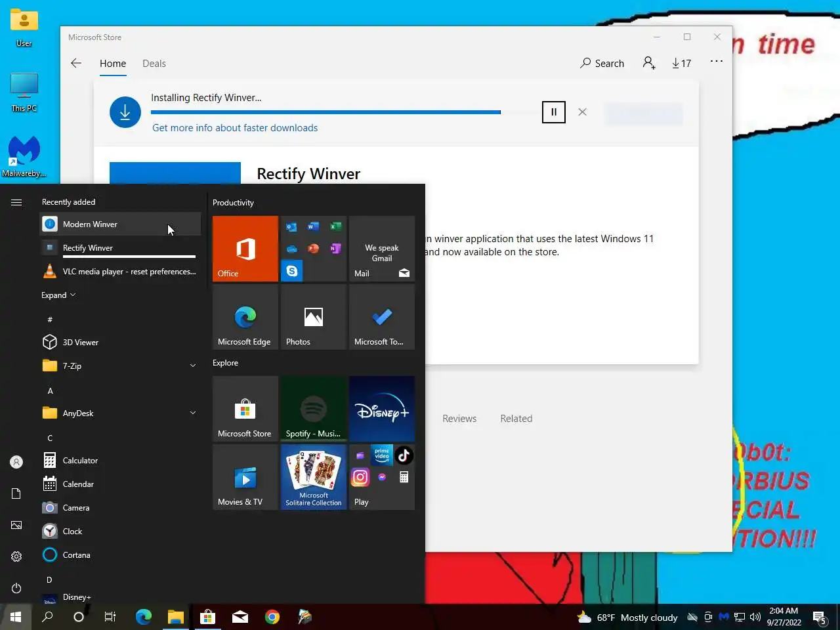The width and height of the screenshot is (840, 630).
Task: Open the Reviews tab on the app page
Action: coord(459,419)
